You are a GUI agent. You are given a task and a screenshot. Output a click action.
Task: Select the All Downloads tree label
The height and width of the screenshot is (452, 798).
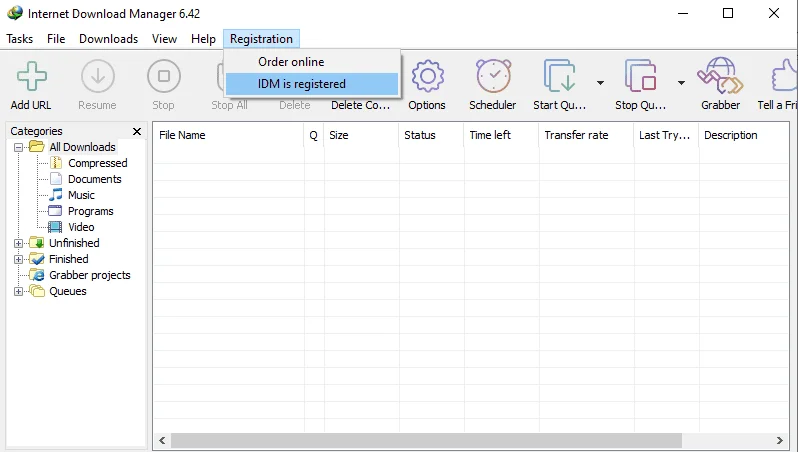(82, 147)
